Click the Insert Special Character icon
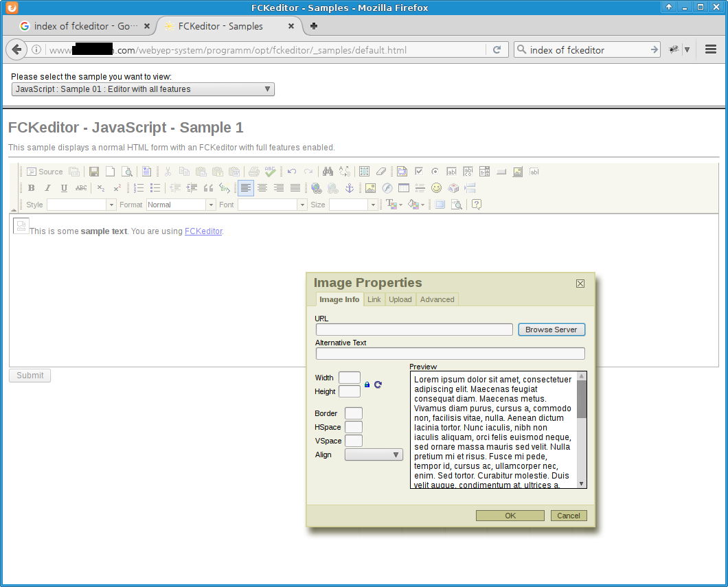The image size is (728, 587). click(453, 188)
